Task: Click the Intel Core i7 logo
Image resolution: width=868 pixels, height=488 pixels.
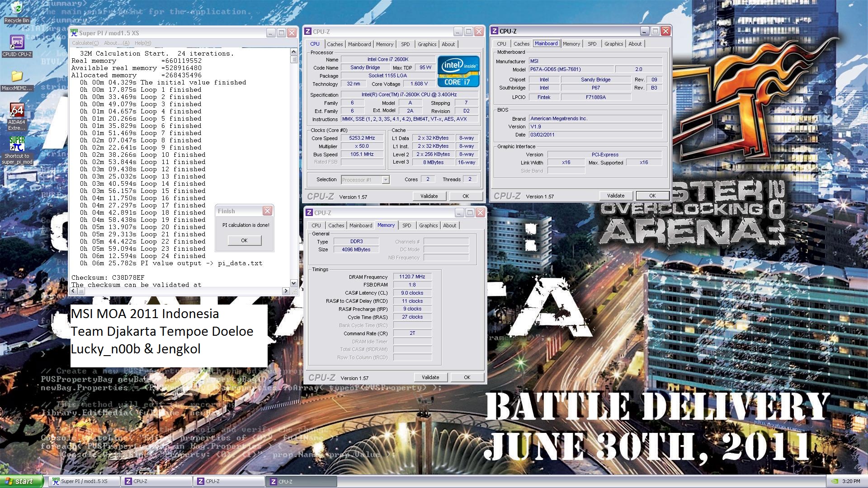Action: pyautogui.click(x=458, y=71)
